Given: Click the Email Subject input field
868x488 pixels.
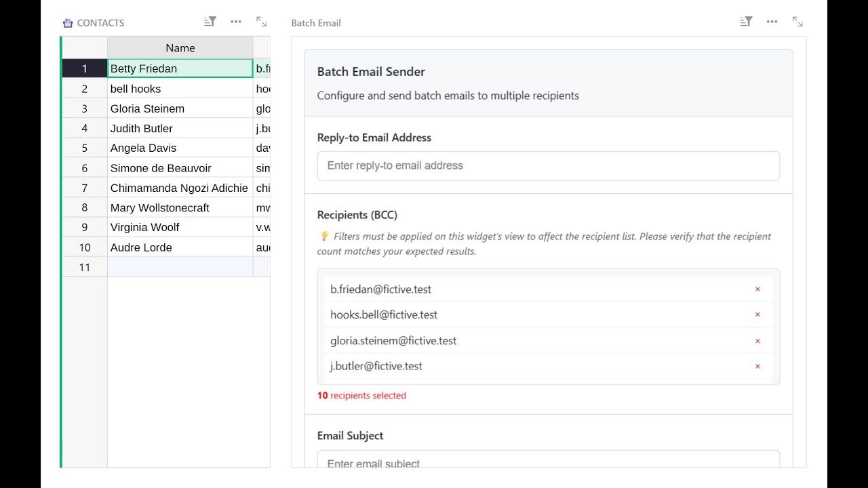Looking at the screenshot, I should (x=548, y=462).
